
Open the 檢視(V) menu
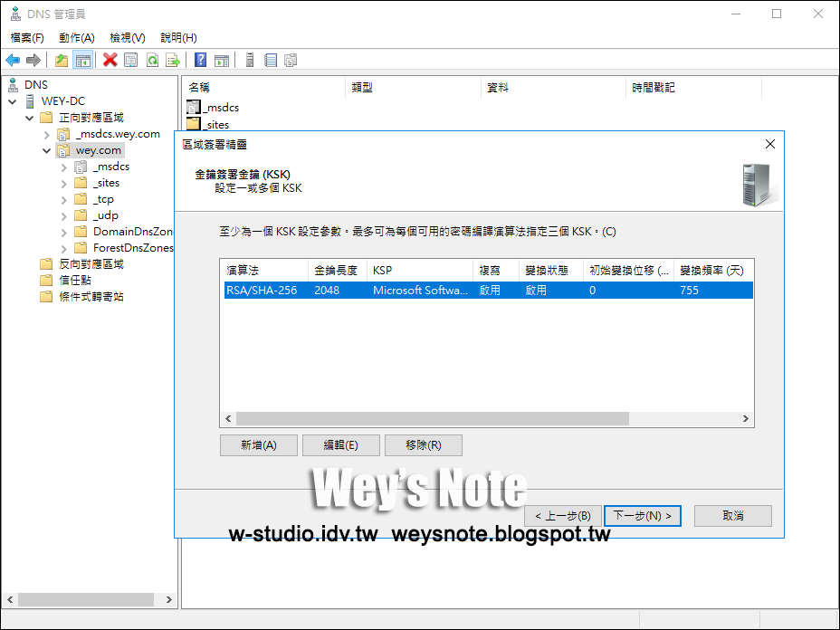click(x=128, y=37)
